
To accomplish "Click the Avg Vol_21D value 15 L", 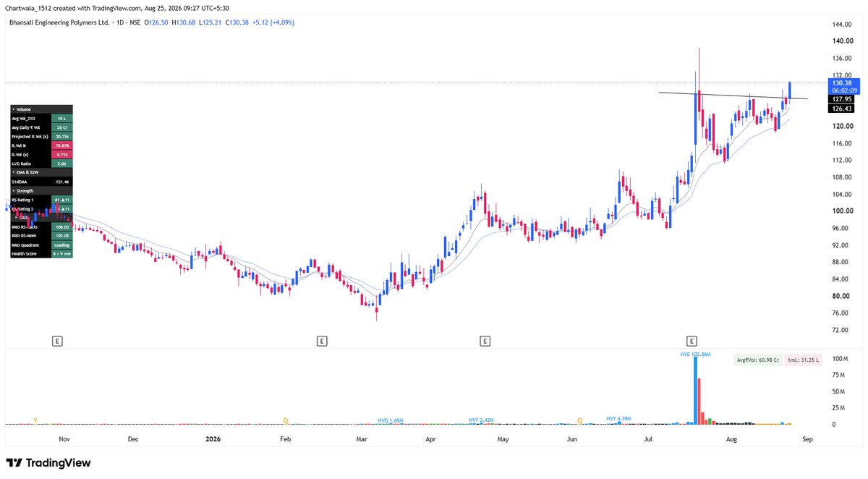I will point(61,118).
